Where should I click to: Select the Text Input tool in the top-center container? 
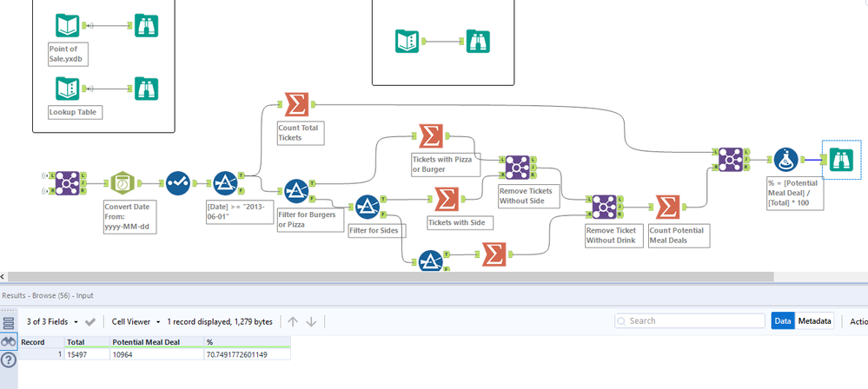click(407, 41)
